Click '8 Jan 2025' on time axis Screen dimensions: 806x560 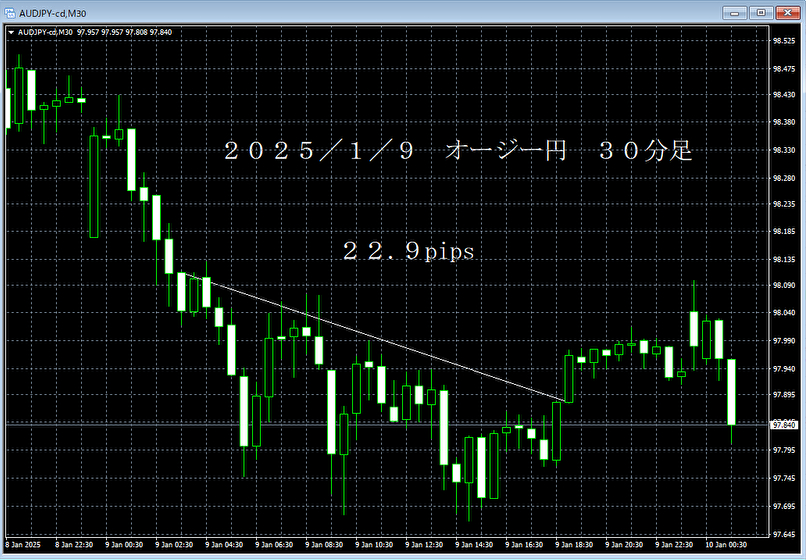[25, 545]
